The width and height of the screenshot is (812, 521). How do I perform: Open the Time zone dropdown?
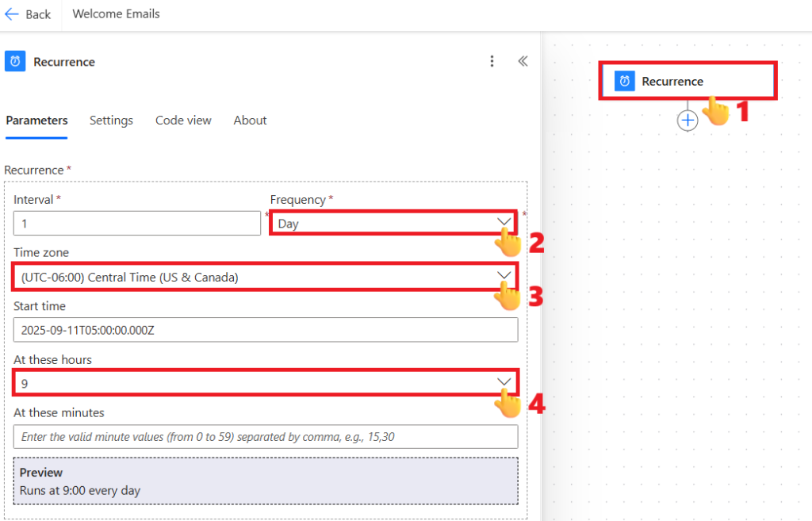pos(504,276)
